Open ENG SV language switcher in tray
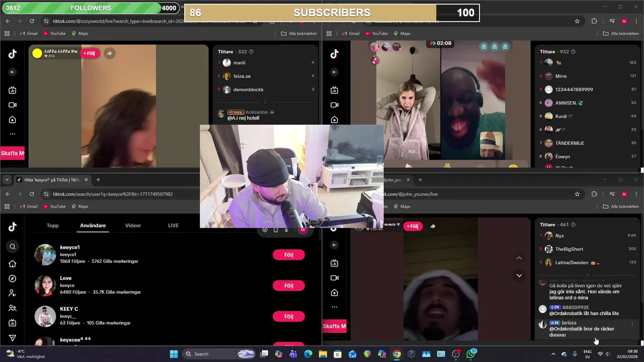Screen dimensions: 644x362 click(588, 354)
